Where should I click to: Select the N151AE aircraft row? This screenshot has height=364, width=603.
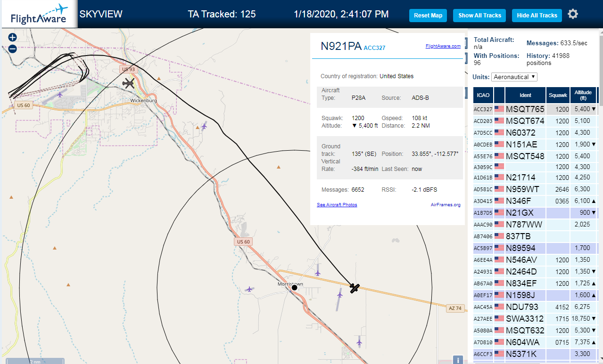coord(536,144)
